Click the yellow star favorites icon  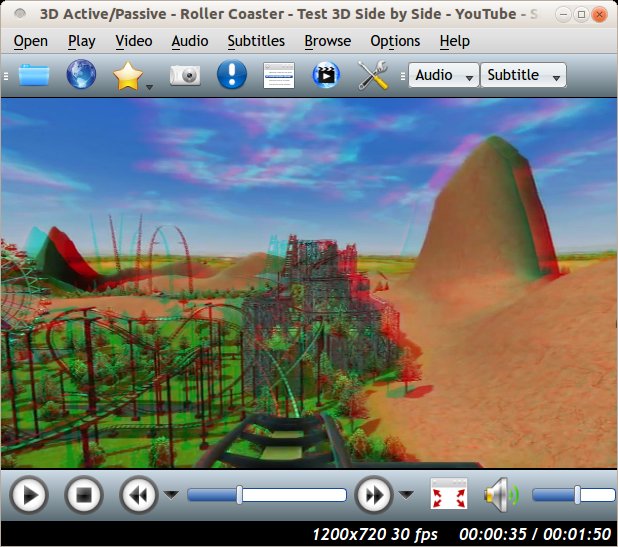(x=128, y=75)
